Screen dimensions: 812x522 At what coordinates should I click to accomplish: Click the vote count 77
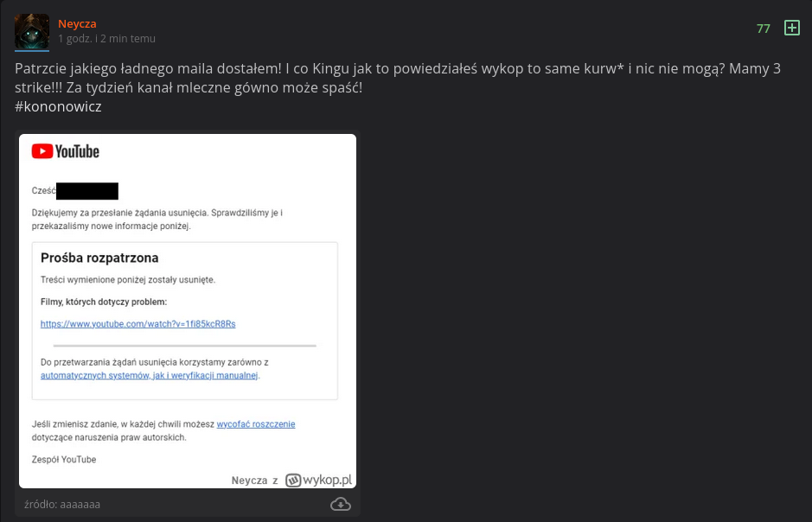[763, 29]
